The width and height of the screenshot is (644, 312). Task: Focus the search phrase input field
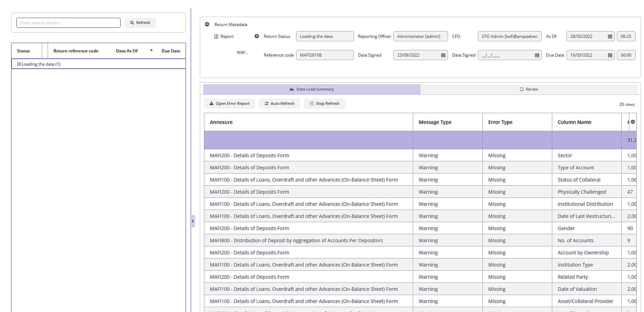68,23
